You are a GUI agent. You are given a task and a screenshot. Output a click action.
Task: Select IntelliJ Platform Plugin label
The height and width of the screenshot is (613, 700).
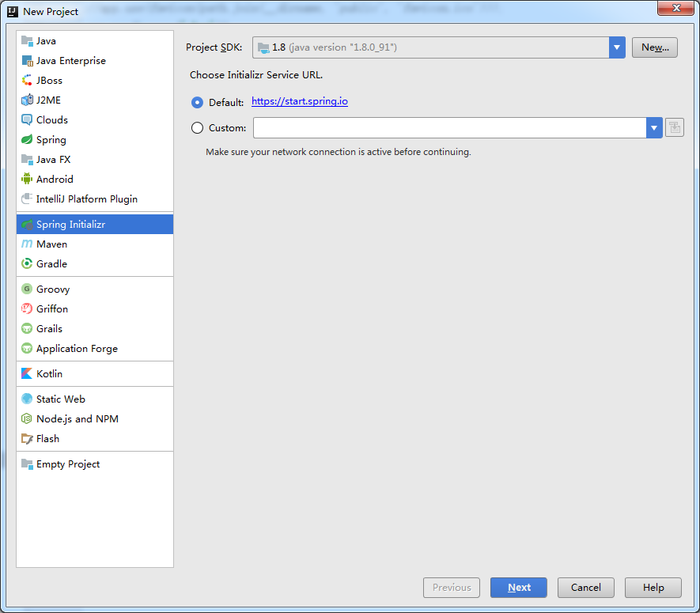86,199
